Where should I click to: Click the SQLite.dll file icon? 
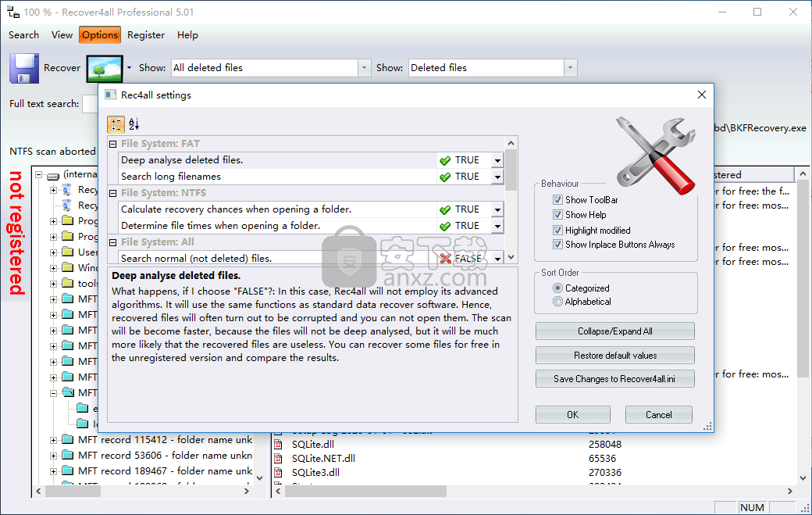pos(279,445)
